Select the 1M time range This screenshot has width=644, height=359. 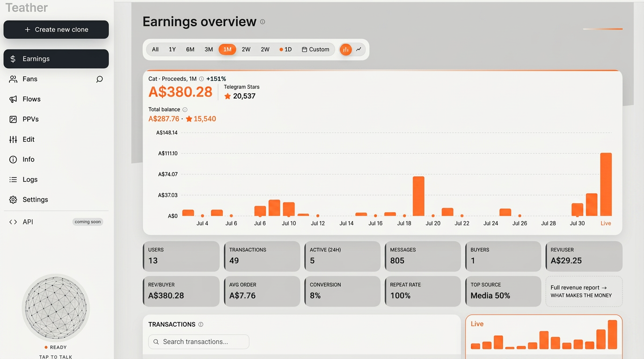click(x=227, y=50)
